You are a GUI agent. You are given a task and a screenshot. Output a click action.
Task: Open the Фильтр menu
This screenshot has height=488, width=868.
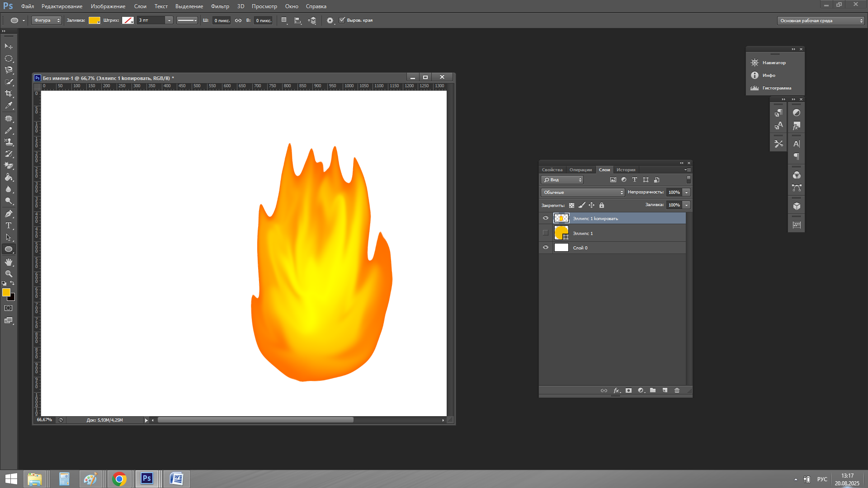click(220, 6)
